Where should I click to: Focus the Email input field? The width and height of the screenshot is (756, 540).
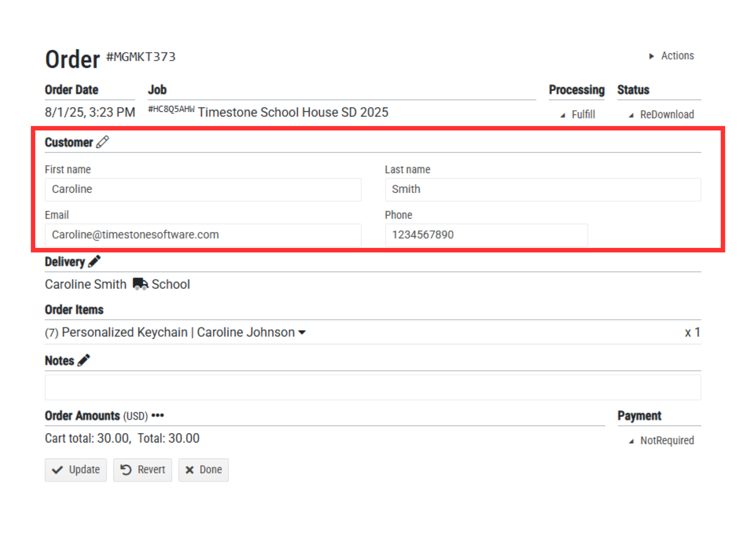(203, 235)
